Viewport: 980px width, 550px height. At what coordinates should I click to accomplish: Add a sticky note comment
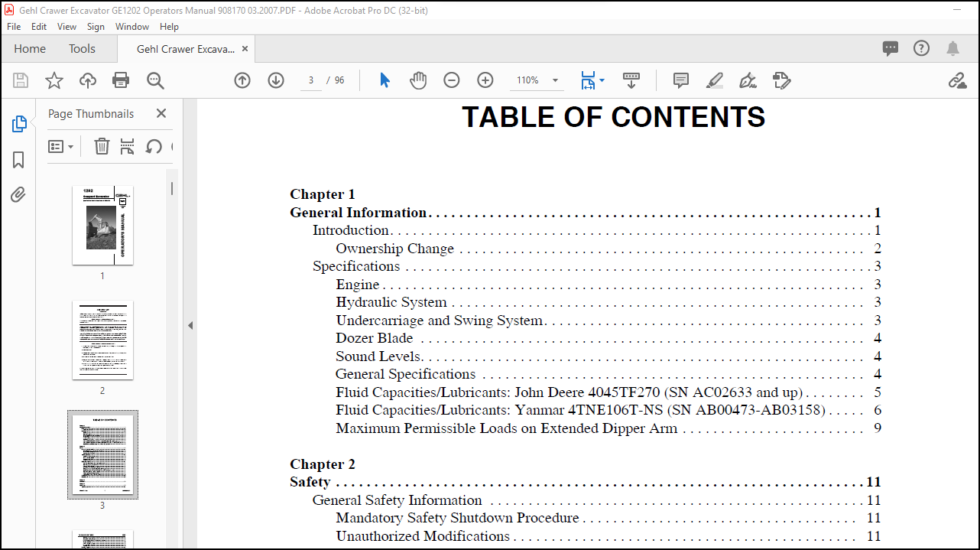[x=681, y=80]
